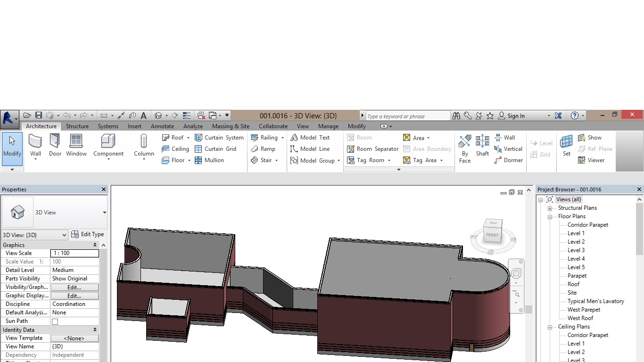The width and height of the screenshot is (644, 362).
Task: Select the Door tool
Action: [55, 145]
